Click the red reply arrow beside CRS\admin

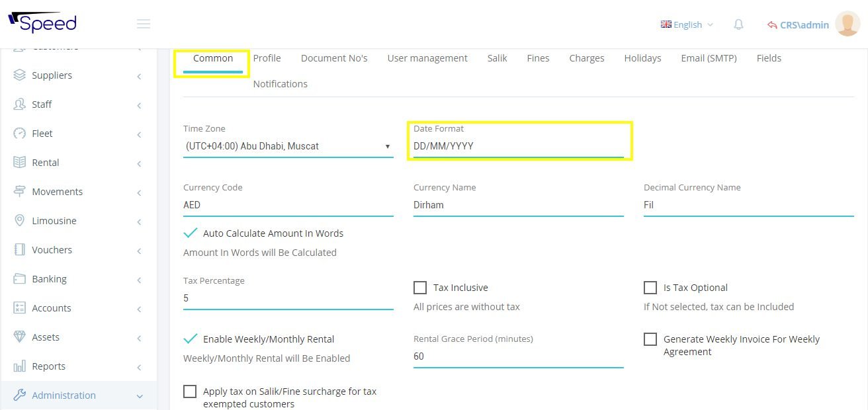(772, 25)
